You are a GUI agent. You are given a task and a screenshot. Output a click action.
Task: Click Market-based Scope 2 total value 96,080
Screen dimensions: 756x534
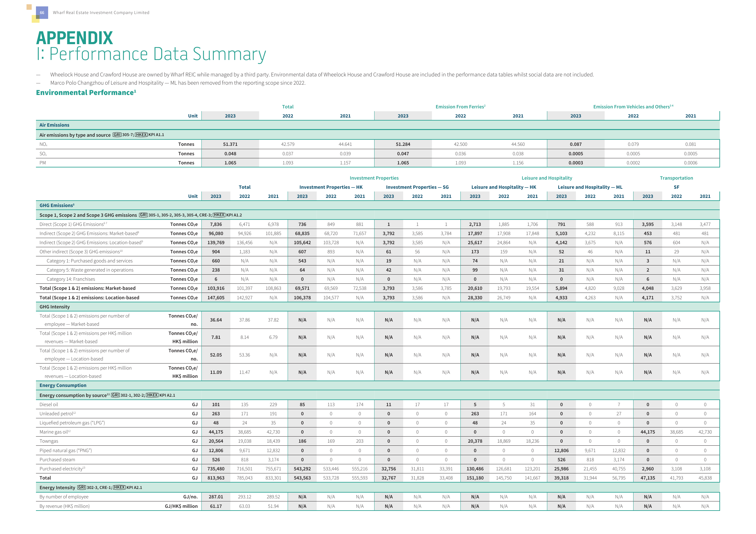click(x=216, y=234)
